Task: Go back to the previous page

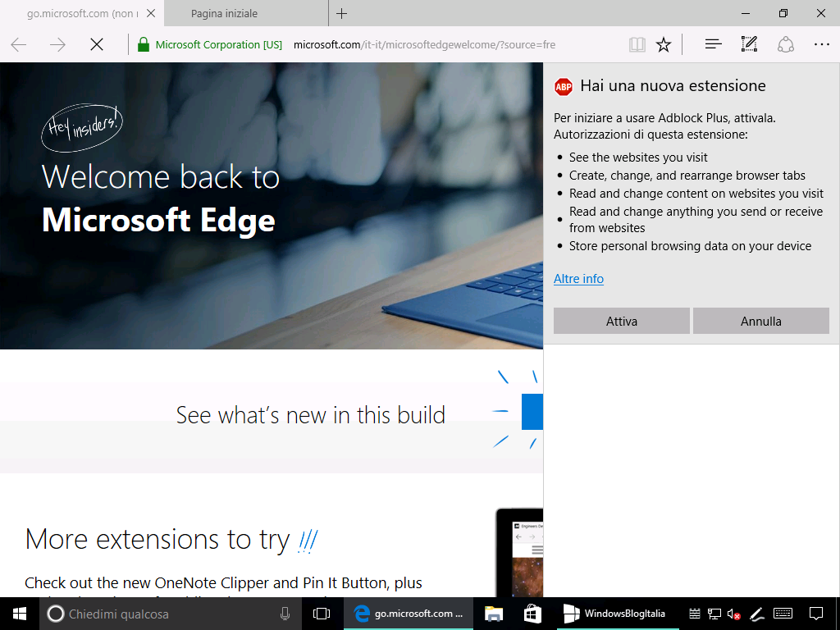Action: pyautogui.click(x=19, y=44)
